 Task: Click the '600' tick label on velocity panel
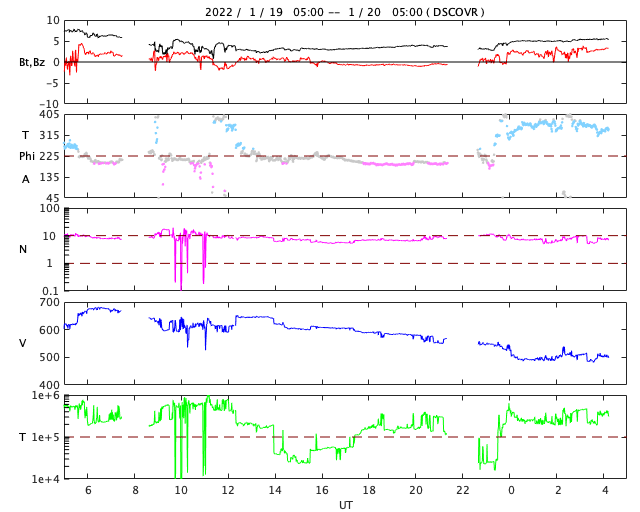point(49,330)
